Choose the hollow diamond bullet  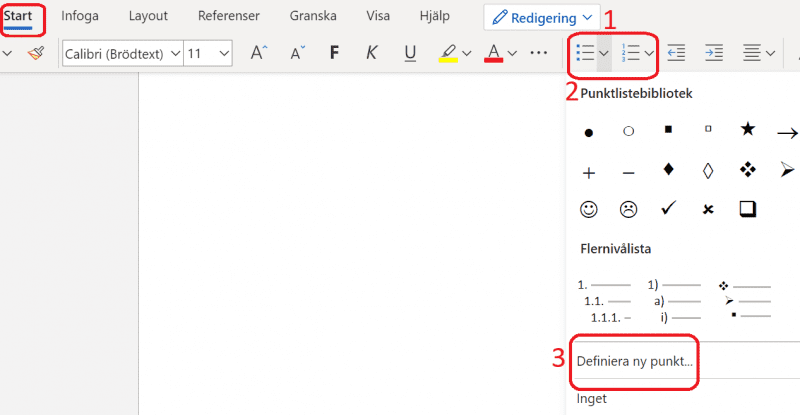pos(708,170)
